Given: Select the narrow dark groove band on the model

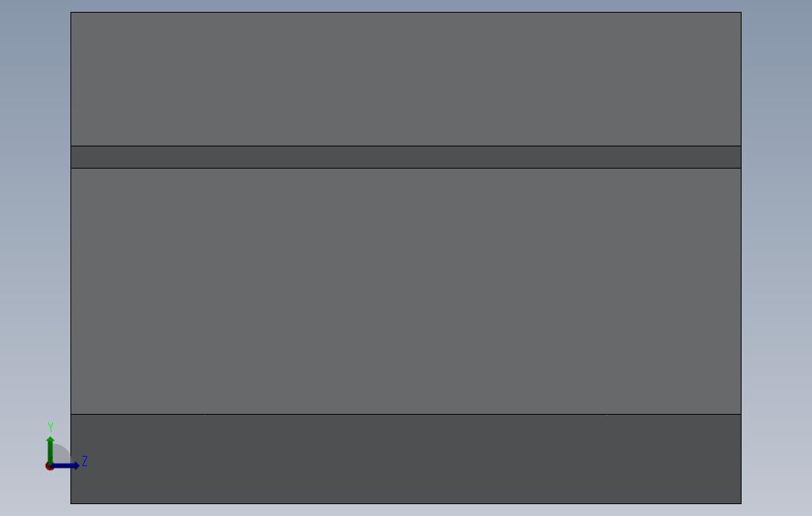Looking at the screenshot, I should (x=406, y=157).
